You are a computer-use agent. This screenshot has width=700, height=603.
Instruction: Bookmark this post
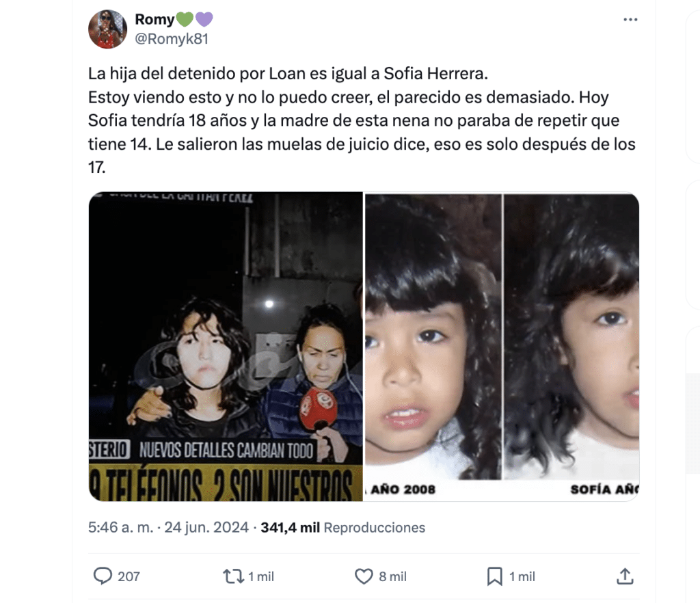coord(495,576)
